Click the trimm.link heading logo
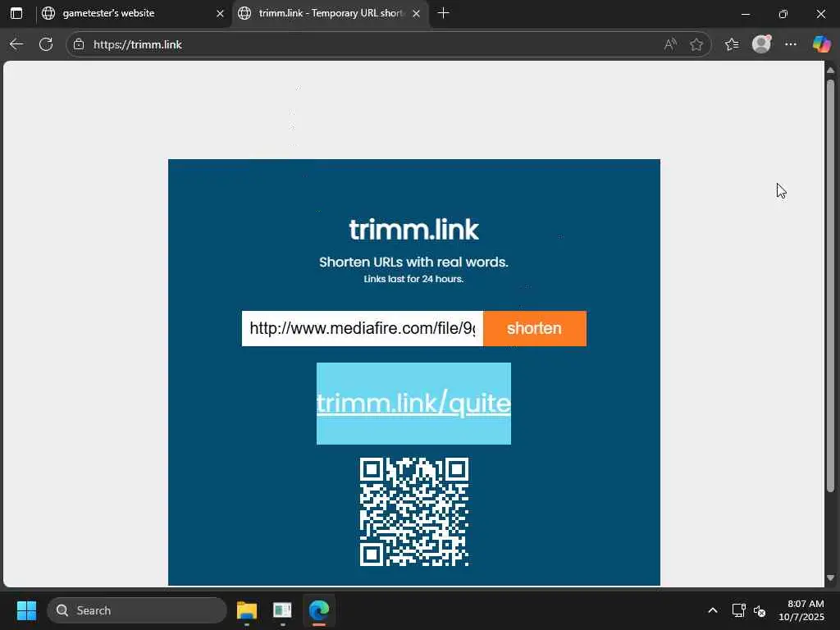The image size is (840, 630). pos(413,230)
